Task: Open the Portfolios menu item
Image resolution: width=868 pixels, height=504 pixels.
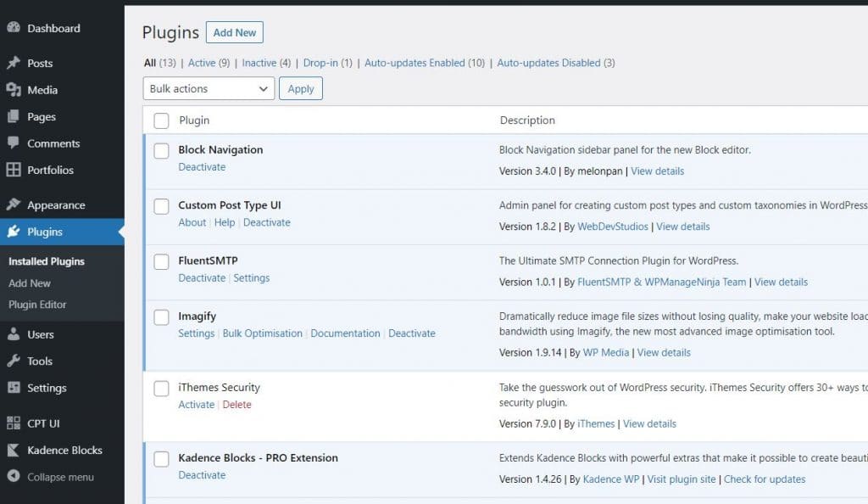Action: 50,170
